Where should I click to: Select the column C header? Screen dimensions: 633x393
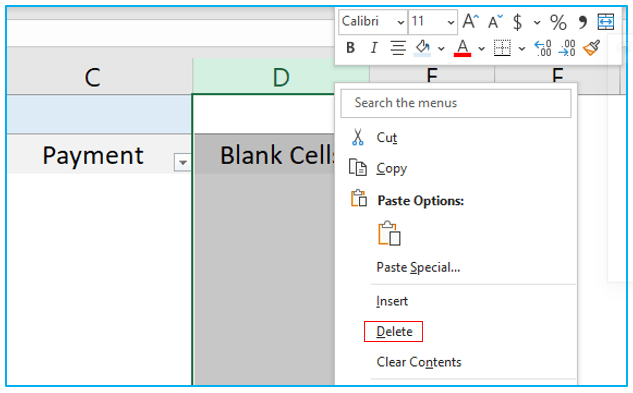pos(99,76)
